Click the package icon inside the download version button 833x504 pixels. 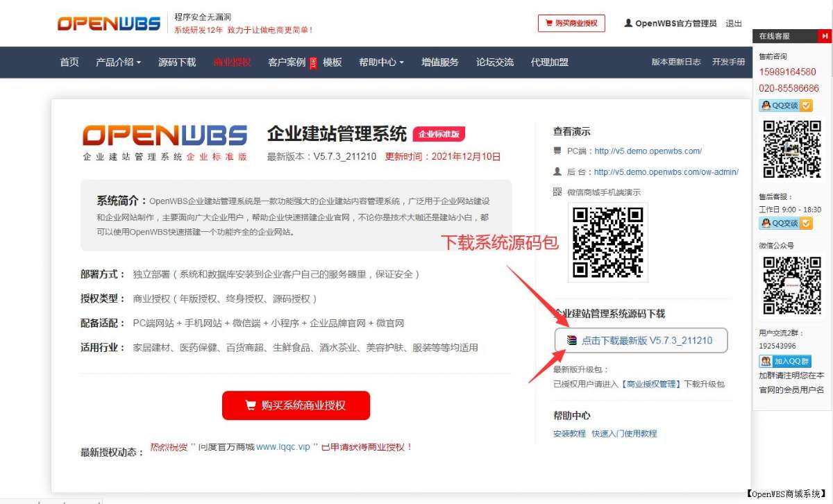pos(571,340)
